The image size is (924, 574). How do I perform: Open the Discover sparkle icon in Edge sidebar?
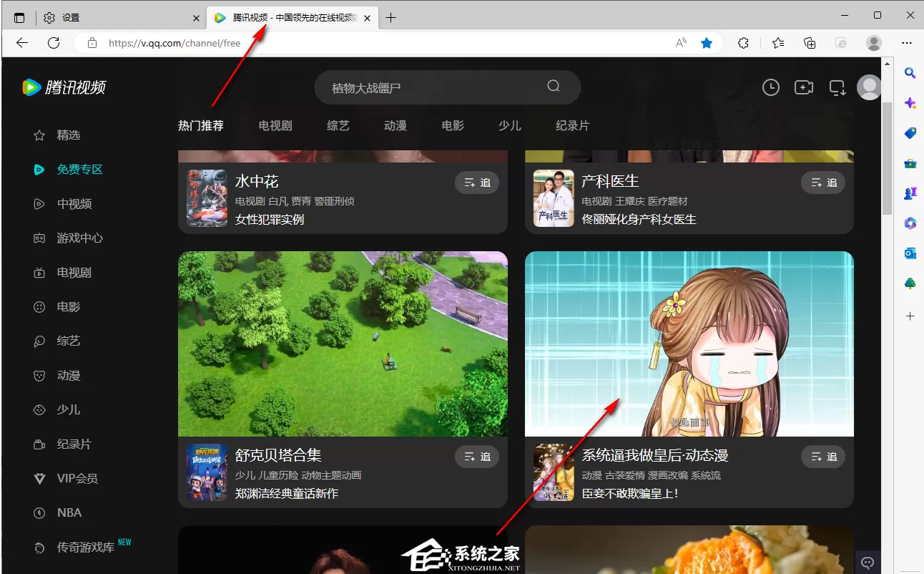click(x=910, y=103)
